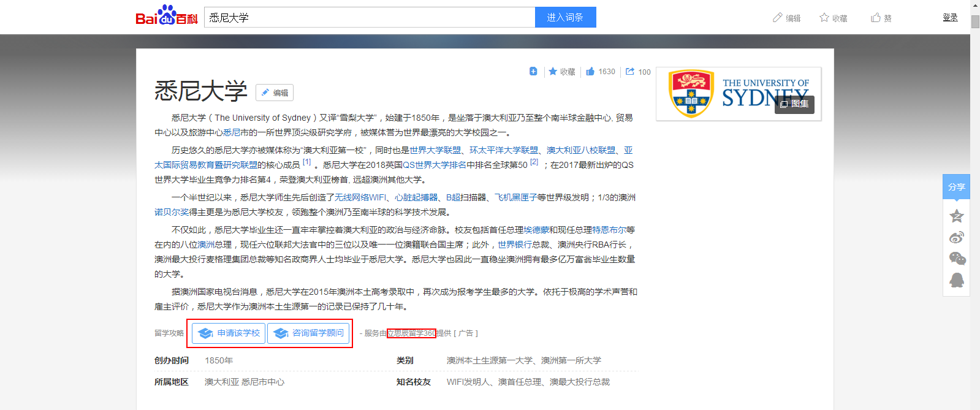Click the 悉尼大学 article heading

(x=200, y=91)
